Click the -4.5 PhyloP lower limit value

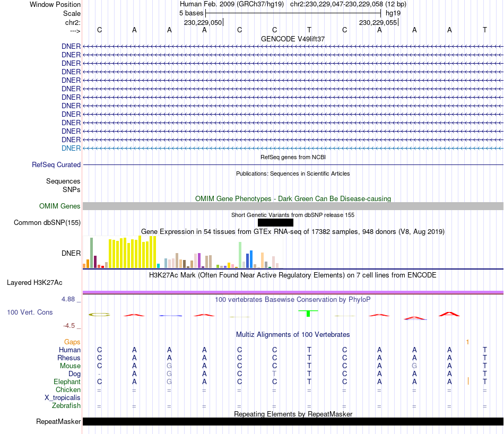(x=69, y=326)
